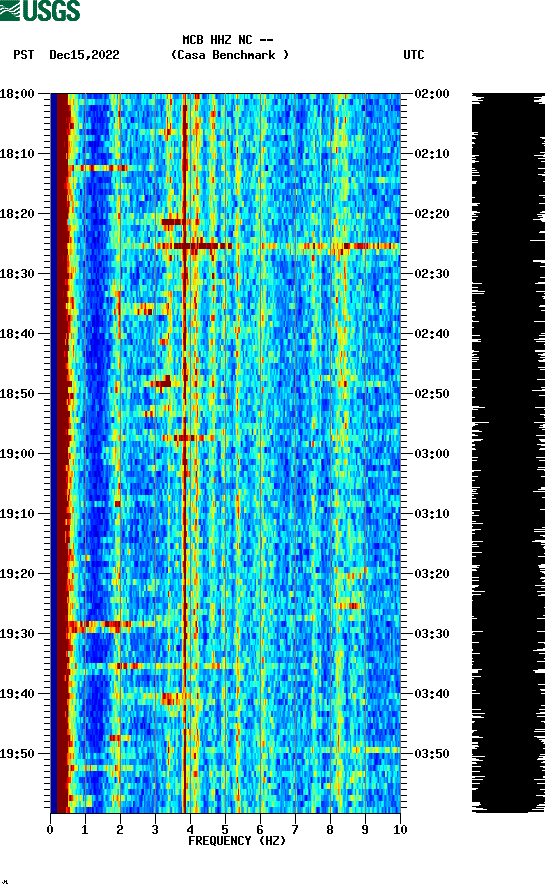Click the PST timezone label

(x=23, y=55)
